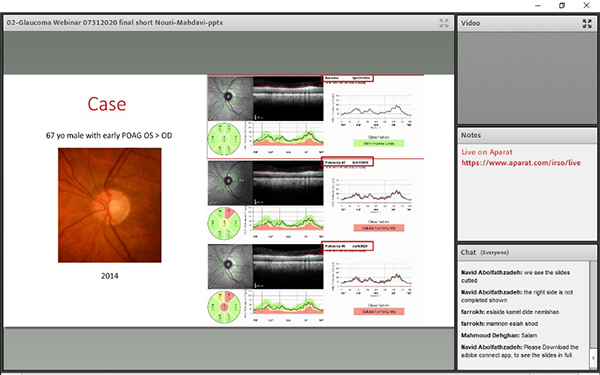This screenshot has height=375, width=600.
Task: Click the chat pod vertical scrollbar
Action: (x=593, y=315)
